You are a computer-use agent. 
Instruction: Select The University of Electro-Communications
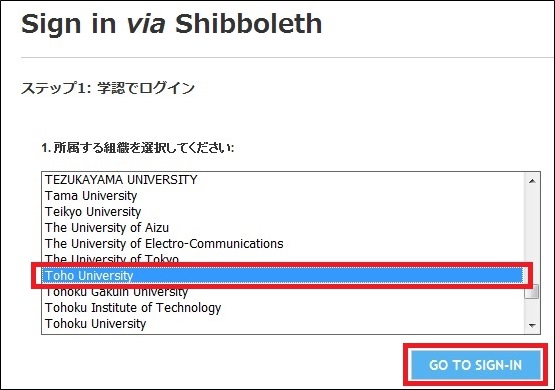pos(282,243)
